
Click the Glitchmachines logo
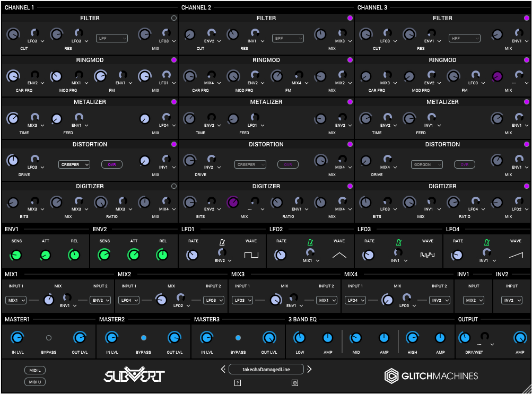pos(431,375)
